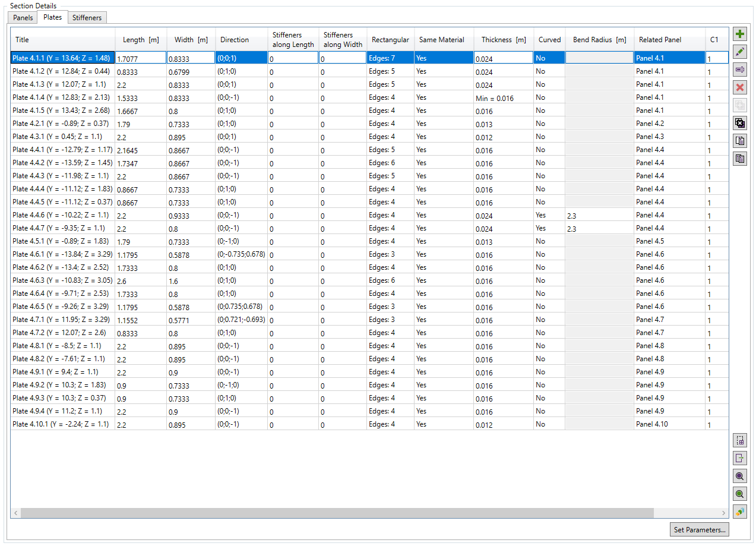Click the Export icon with green arrow

coord(740,458)
